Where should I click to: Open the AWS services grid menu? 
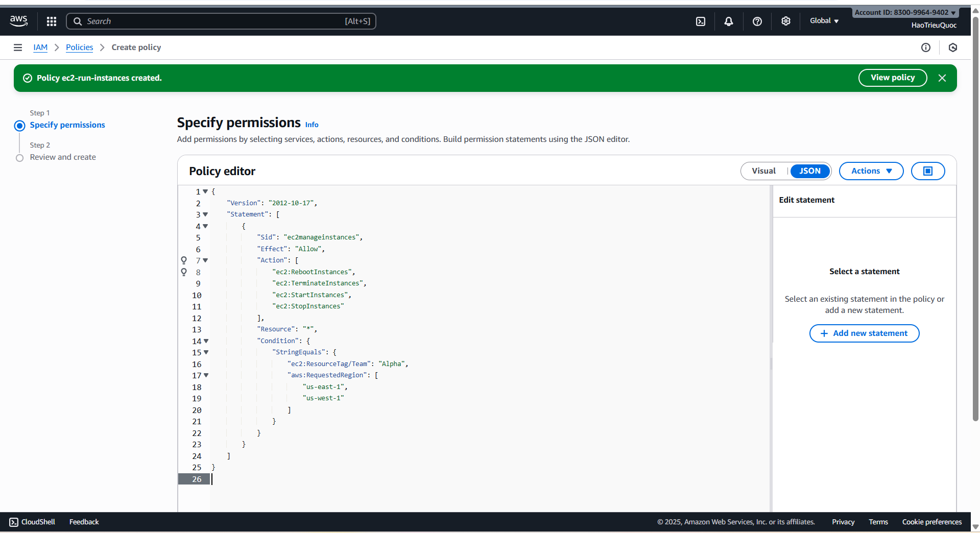(51, 21)
